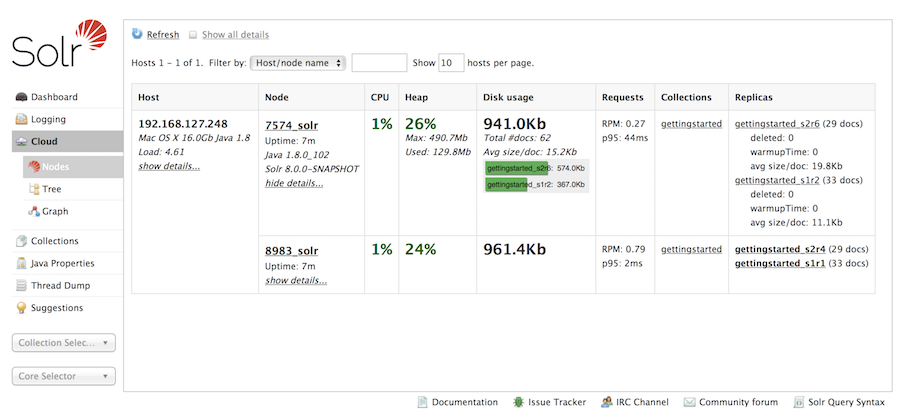
Task: Open the Core Selector dropdown
Action: (63, 377)
